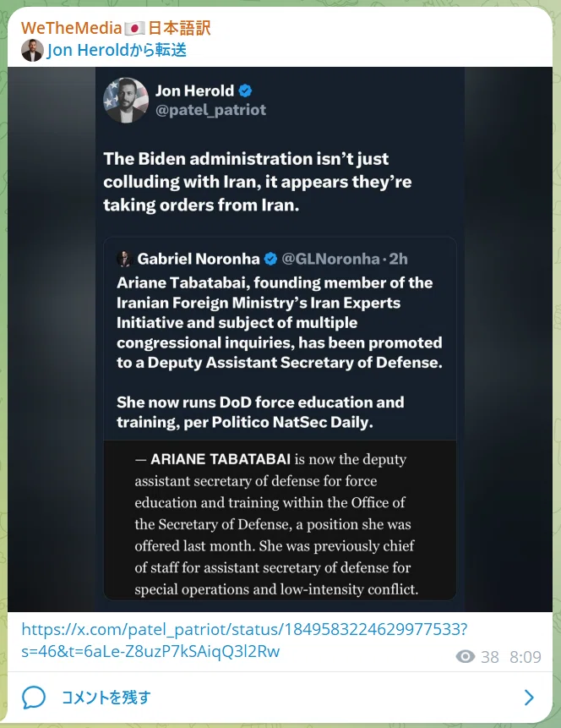This screenshot has width=561, height=728.
Task: Open the Politico Ariane Tabatabai excerpt image
Action: pyautogui.click(x=280, y=520)
